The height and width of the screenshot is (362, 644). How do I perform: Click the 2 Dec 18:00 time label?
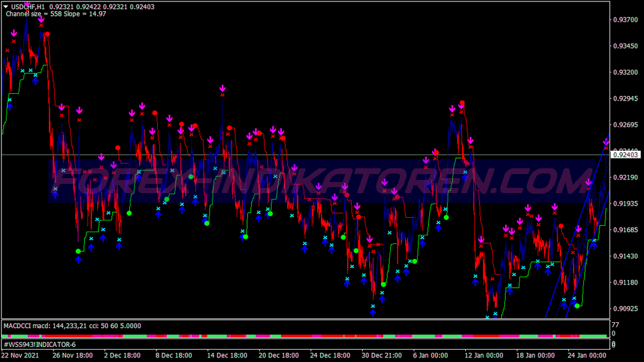(x=122, y=355)
